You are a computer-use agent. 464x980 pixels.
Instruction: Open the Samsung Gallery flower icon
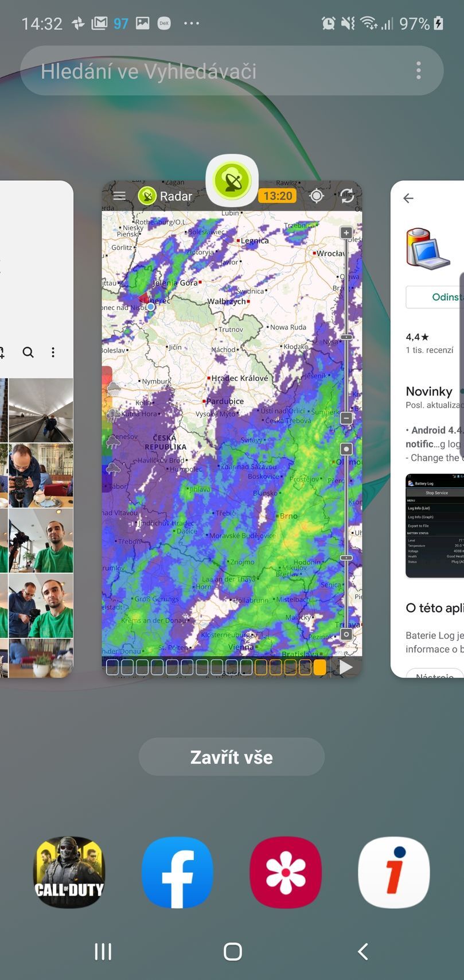coord(286,872)
